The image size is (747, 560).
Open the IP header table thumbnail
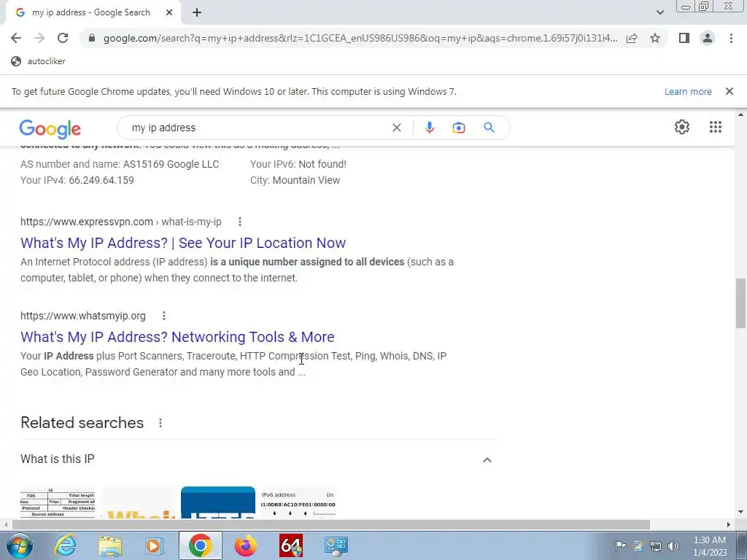click(58, 502)
